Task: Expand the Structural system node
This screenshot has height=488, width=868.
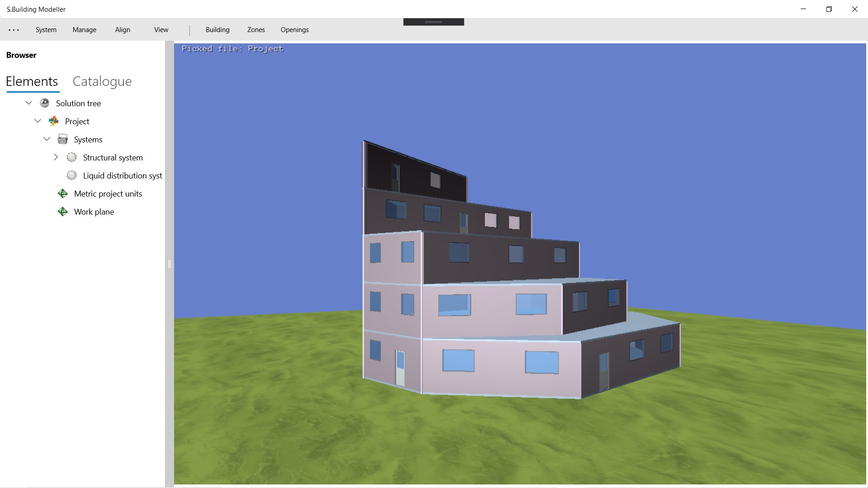Action: click(56, 157)
